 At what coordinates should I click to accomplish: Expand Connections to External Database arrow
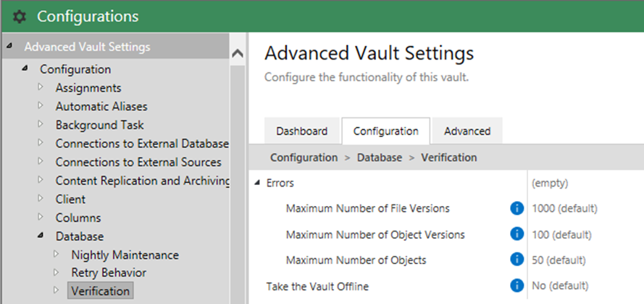pyautogui.click(x=41, y=142)
